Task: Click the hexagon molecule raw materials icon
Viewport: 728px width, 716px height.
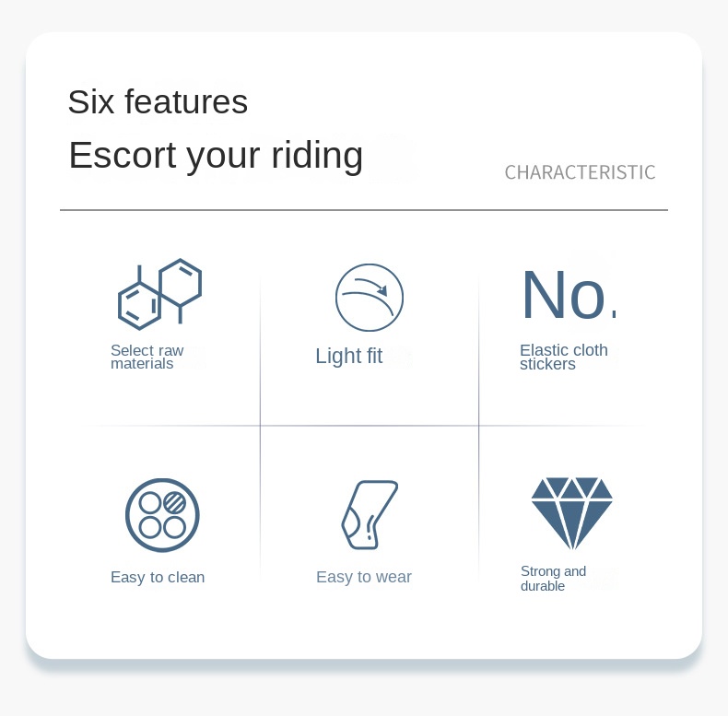Action: pyautogui.click(x=159, y=294)
